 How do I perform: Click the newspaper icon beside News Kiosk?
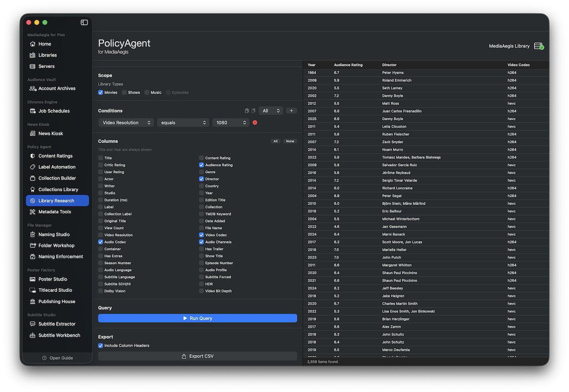(x=33, y=134)
